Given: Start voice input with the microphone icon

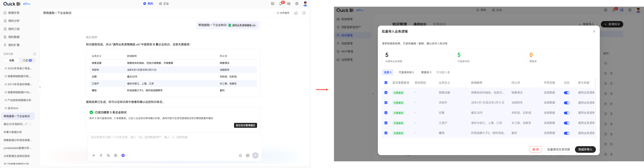Looking at the screenshot, I should 240,155.
